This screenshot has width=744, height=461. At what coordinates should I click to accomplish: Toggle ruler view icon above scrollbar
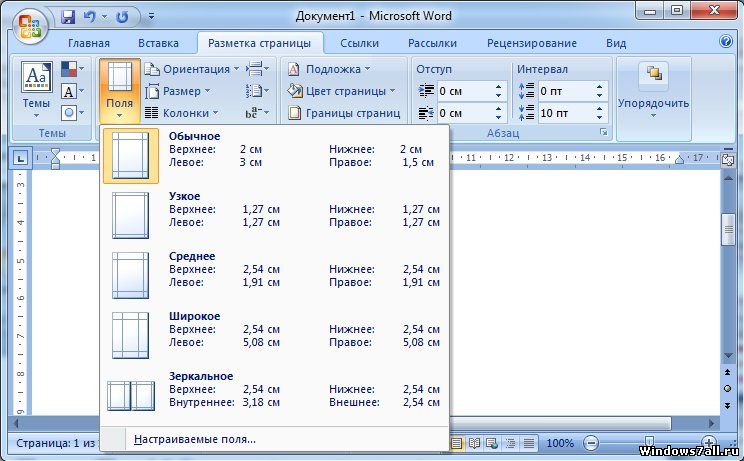(x=728, y=160)
